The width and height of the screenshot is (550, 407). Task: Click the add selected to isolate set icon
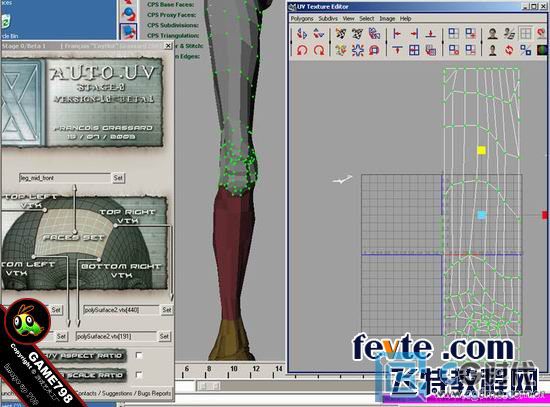[470, 34]
